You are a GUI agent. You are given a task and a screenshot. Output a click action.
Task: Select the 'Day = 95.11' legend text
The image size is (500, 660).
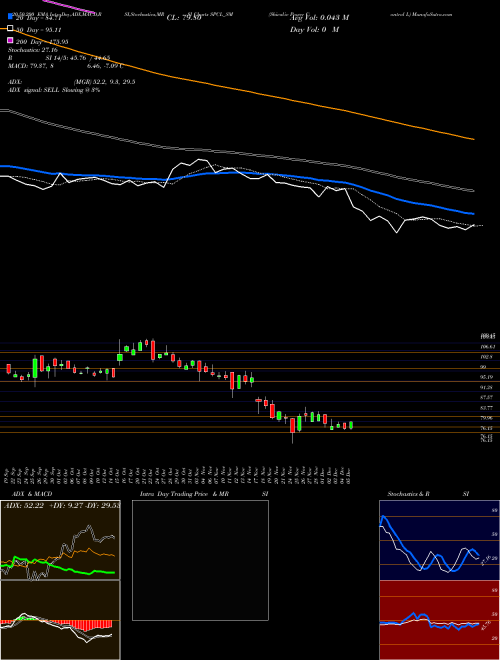(x=43, y=30)
